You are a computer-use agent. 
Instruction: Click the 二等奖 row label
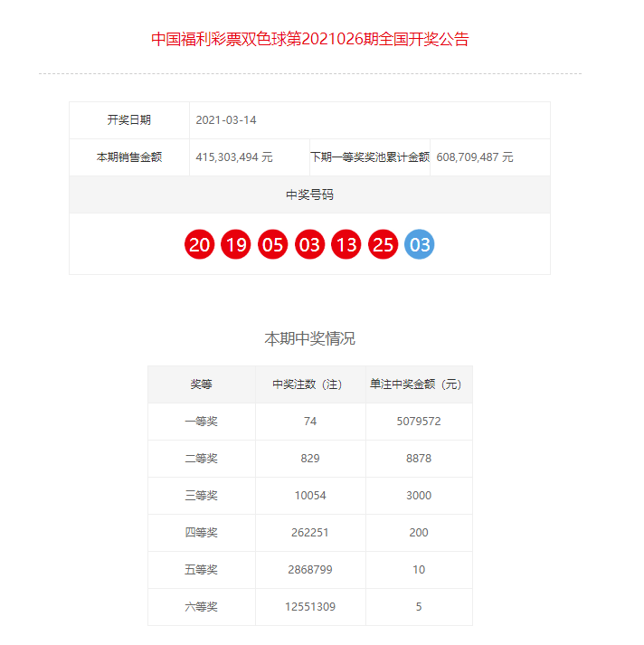click(x=202, y=459)
